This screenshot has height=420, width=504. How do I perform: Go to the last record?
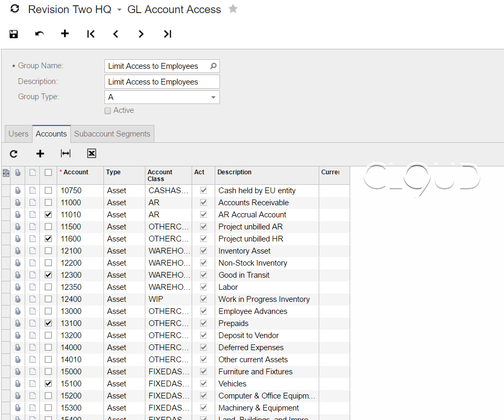(167, 34)
